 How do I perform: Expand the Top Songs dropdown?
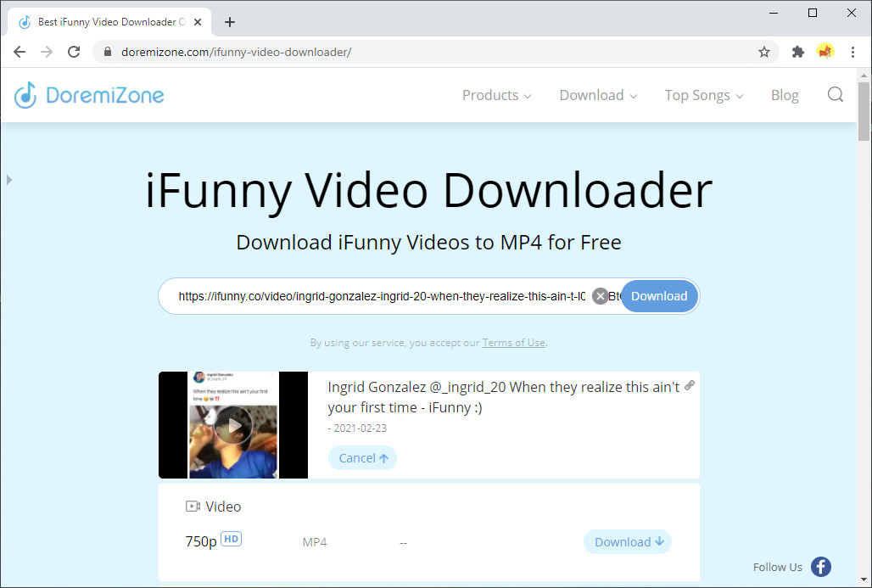tap(703, 95)
